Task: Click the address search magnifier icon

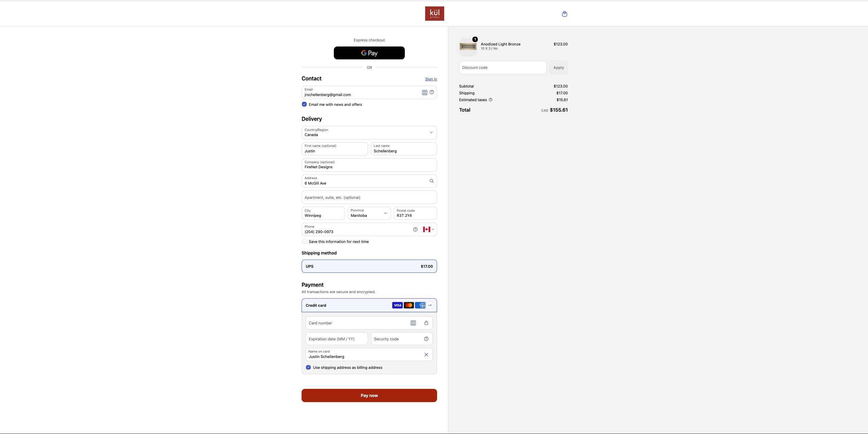Action: [432, 181]
